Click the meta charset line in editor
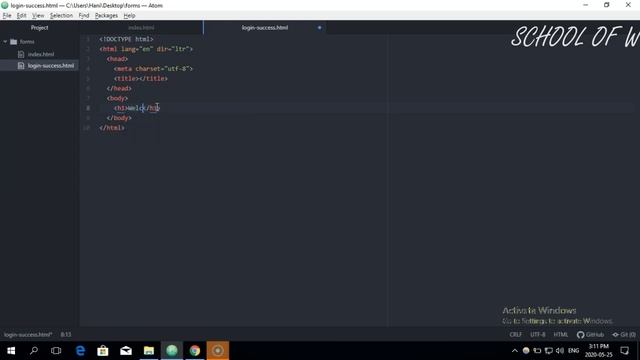Image resolution: width=640 pixels, height=360 pixels. pyautogui.click(x=153, y=69)
